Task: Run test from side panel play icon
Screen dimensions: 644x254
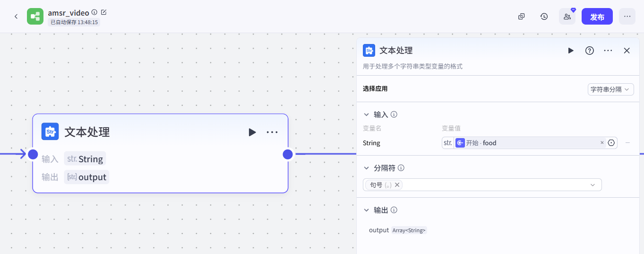Action: (571, 51)
